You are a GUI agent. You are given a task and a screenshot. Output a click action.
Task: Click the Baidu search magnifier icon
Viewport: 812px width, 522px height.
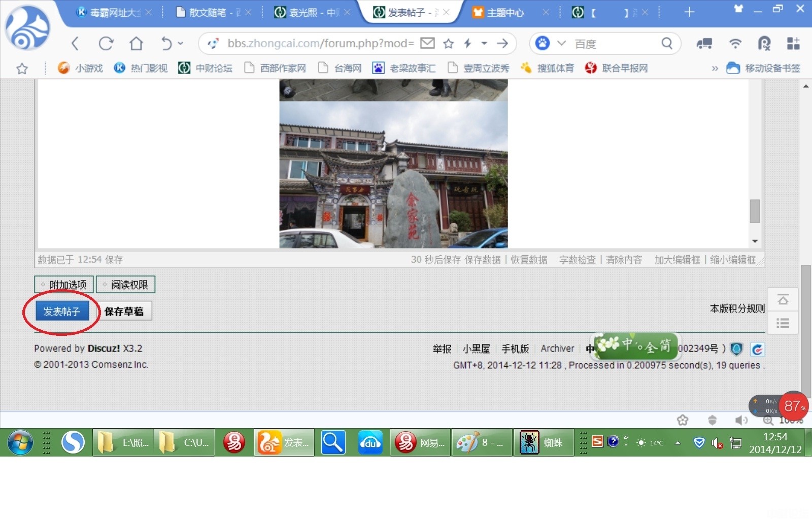(x=667, y=44)
